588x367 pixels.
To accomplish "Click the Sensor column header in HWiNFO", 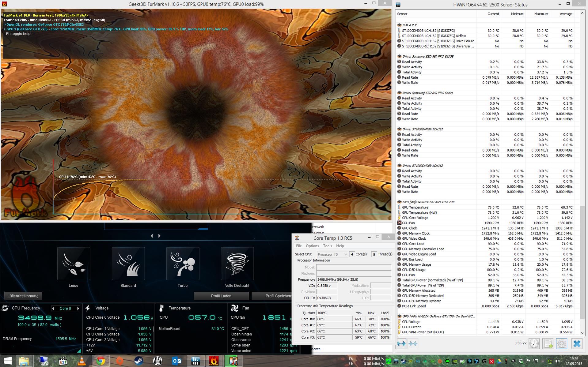I will click(x=436, y=14).
